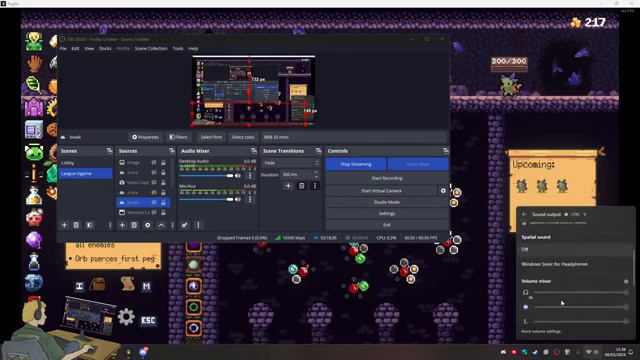Open transition properties three-dot menu
This screenshot has height=360, width=640.
(x=315, y=186)
